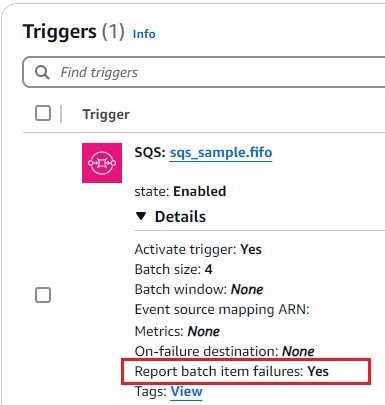The image size is (385, 405).
Task: Click the search magnifier icon
Action: pyautogui.click(x=42, y=72)
